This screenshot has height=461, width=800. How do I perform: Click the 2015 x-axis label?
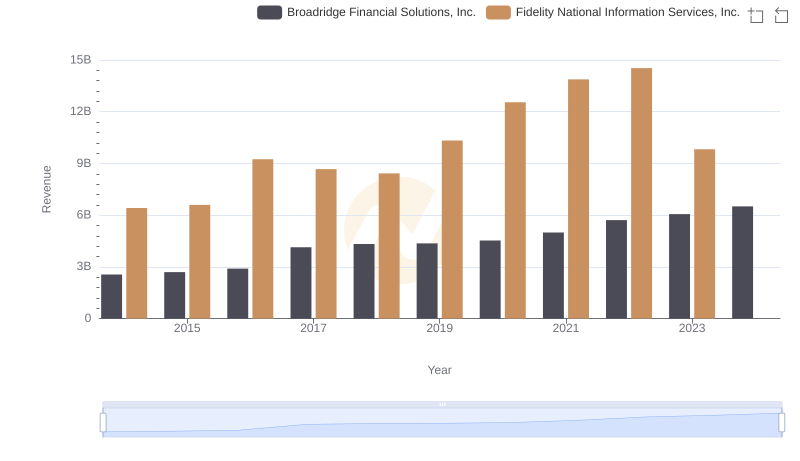(x=187, y=328)
